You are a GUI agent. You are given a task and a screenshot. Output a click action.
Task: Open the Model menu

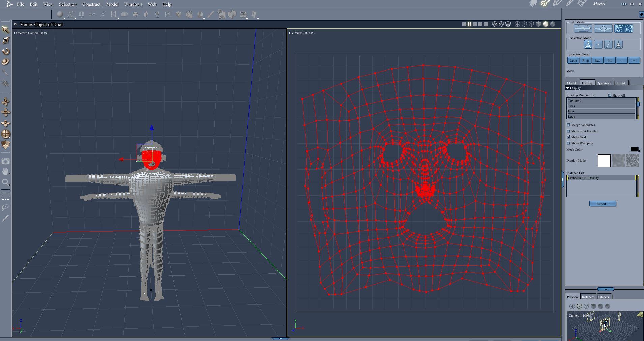(112, 4)
